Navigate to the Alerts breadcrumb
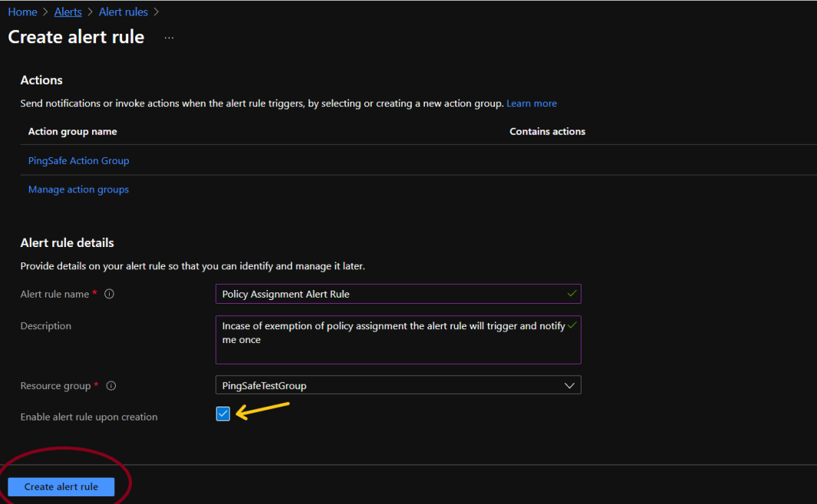817x504 pixels. click(x=68, y=12)
